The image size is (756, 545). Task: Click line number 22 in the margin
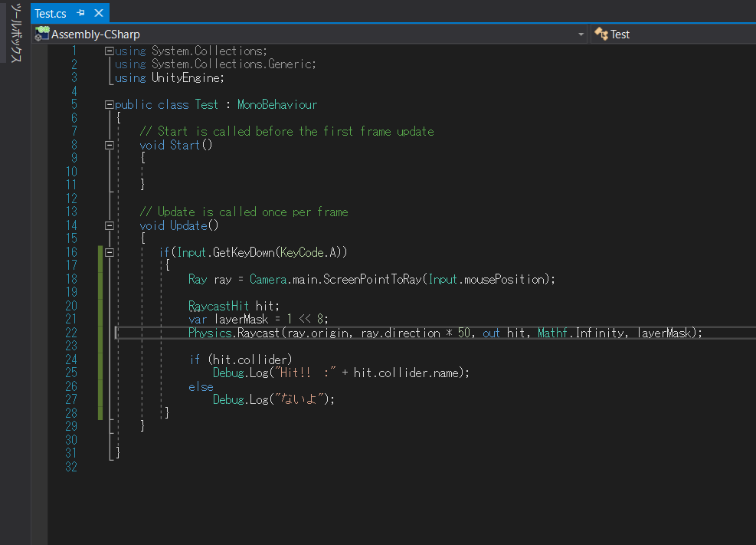tap(71, 333)
